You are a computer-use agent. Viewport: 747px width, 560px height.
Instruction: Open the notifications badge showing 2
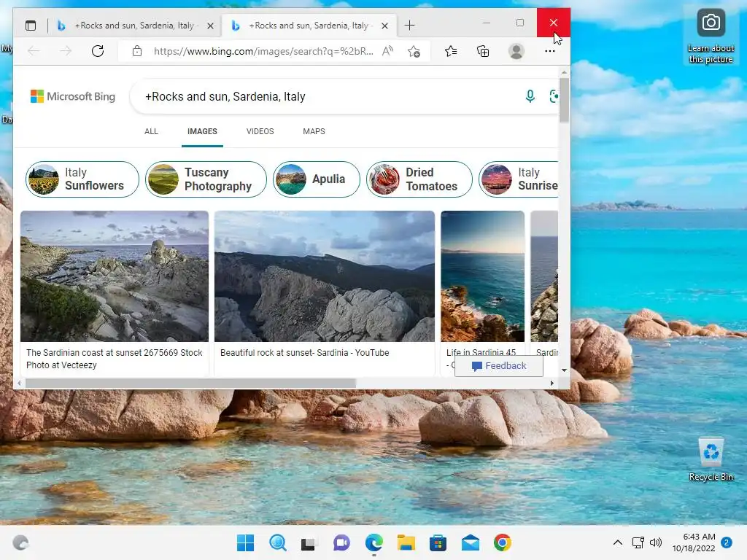tap(727, 542)
